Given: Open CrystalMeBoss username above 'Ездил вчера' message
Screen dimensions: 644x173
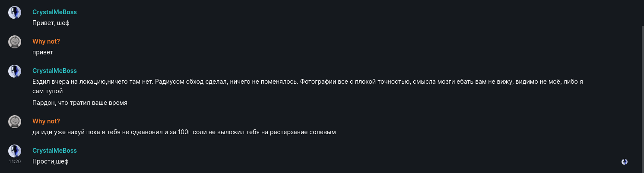Looking at the screenshot, I should (54, 71).
